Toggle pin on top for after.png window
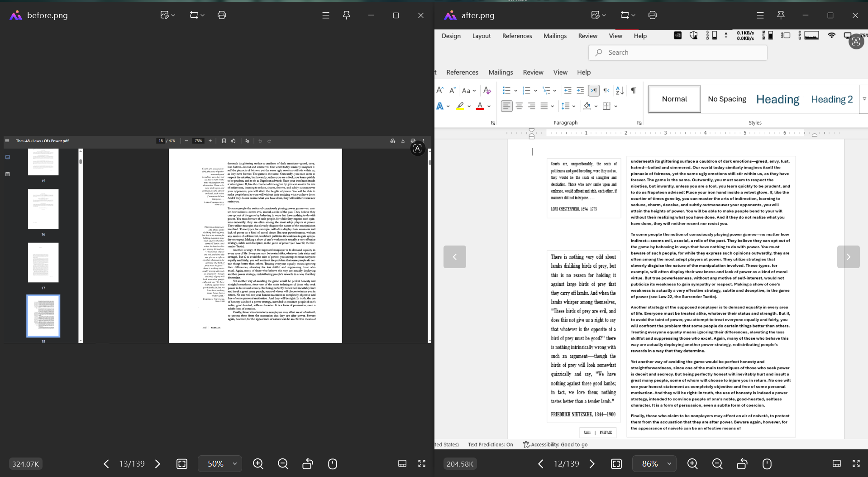This screenshot has height=477, width=868. click(781, 15)
